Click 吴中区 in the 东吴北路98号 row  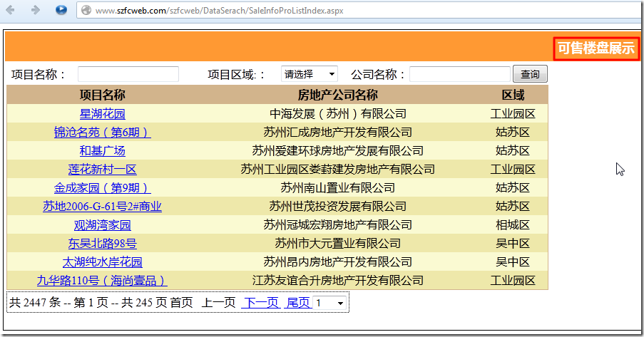click(513, 244)
